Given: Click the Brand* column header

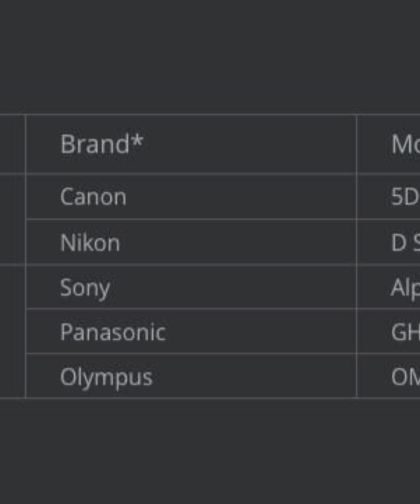Looking at the screenshot, I should pyautogui.click(x=101, y=144).
